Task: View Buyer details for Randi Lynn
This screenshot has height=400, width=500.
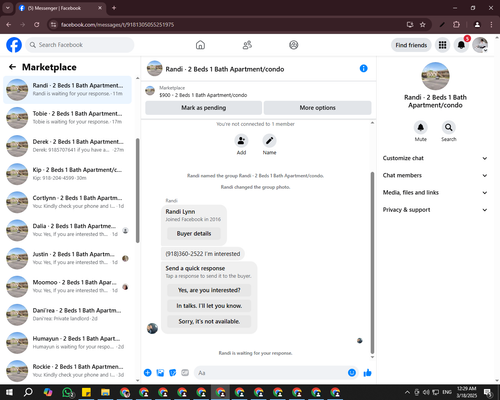Action: (194, 234)
